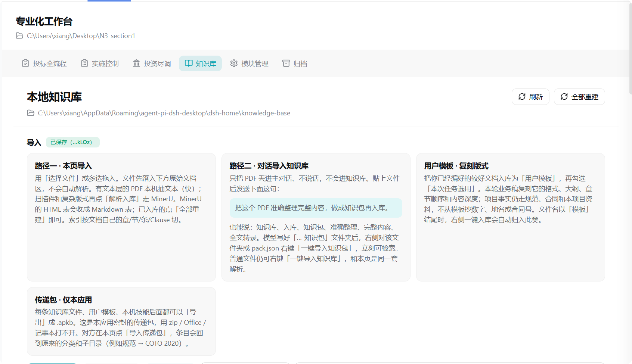632x364 pixels.
Task: Switch to the 归档 tab
Action: click(295, 63)
